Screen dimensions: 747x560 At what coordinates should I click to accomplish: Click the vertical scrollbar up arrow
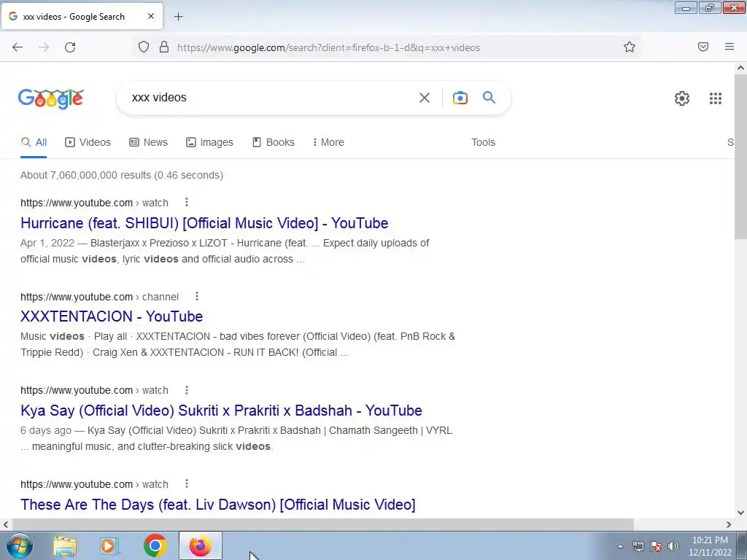[741, 68]
